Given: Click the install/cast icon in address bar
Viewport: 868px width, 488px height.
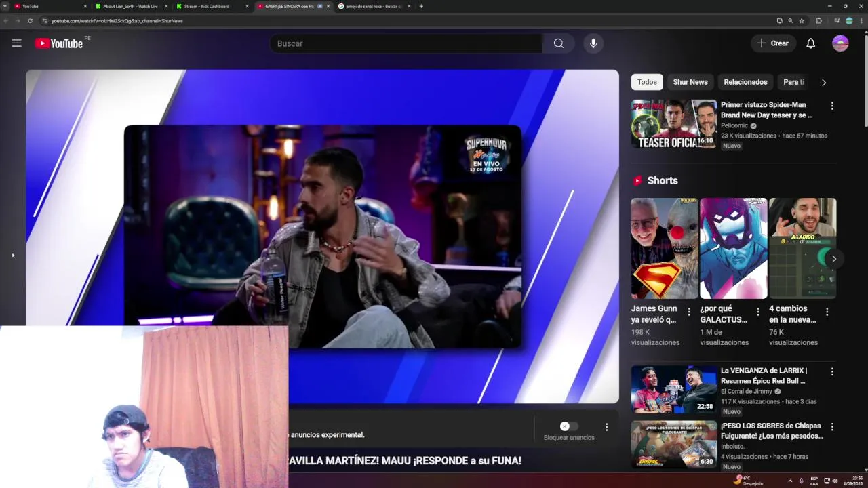Looking at the screenshot, I should [x=779, y=21].
